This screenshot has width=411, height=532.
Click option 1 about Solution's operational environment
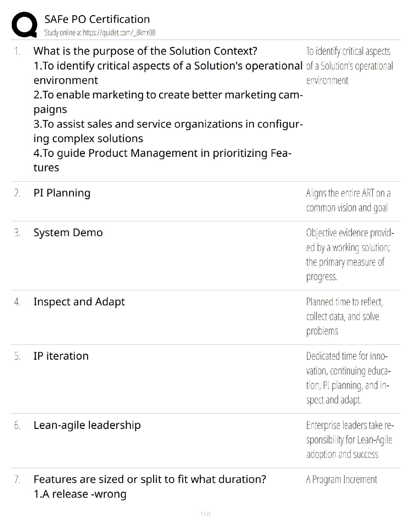(x=168, y=73)
